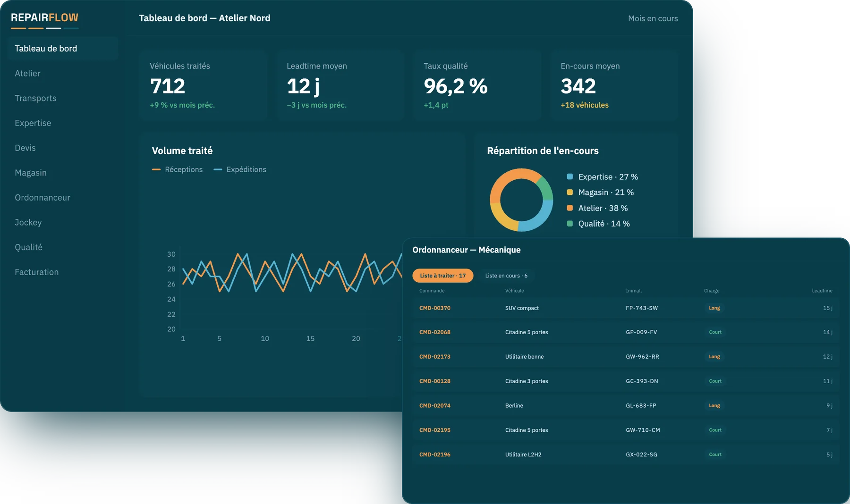Click Long badge on CMD-00370 row

click(x=714, y=308)
